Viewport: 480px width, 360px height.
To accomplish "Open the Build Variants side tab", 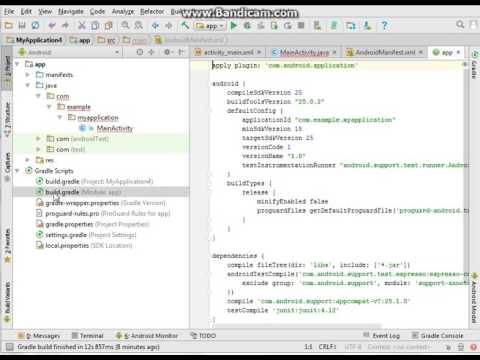I will [x=7, y=302].
